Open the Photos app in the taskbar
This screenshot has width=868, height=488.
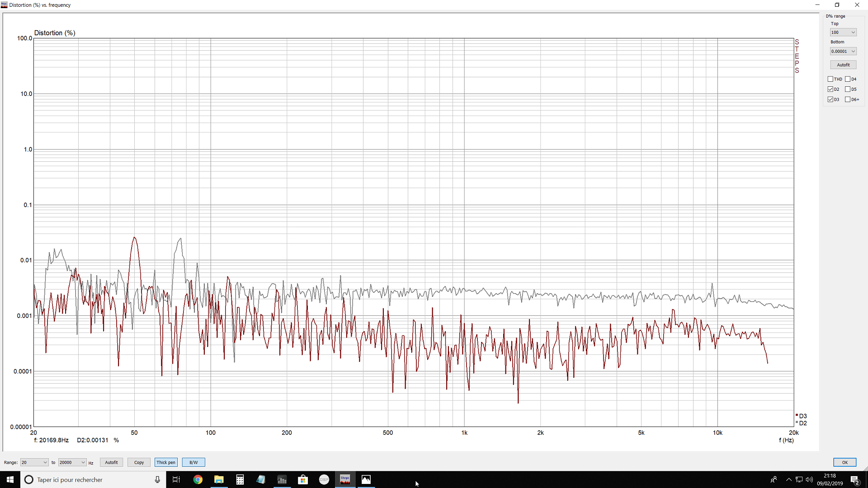(366, 479)
